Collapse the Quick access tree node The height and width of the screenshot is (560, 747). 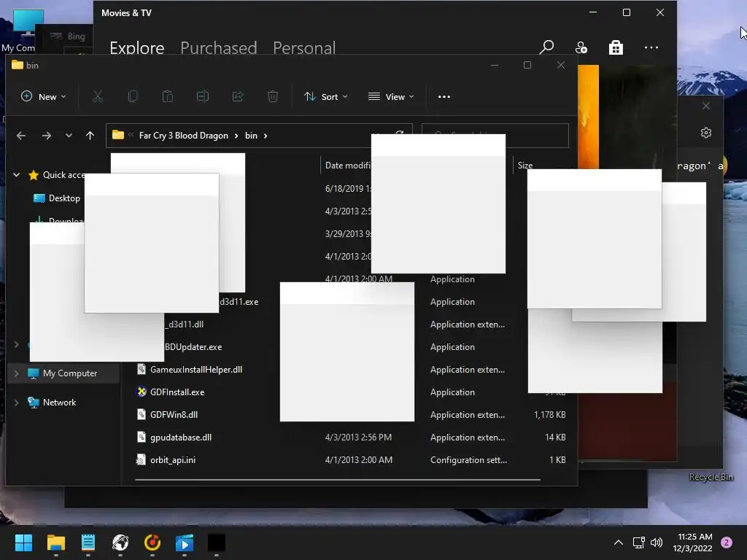[16, 175]
